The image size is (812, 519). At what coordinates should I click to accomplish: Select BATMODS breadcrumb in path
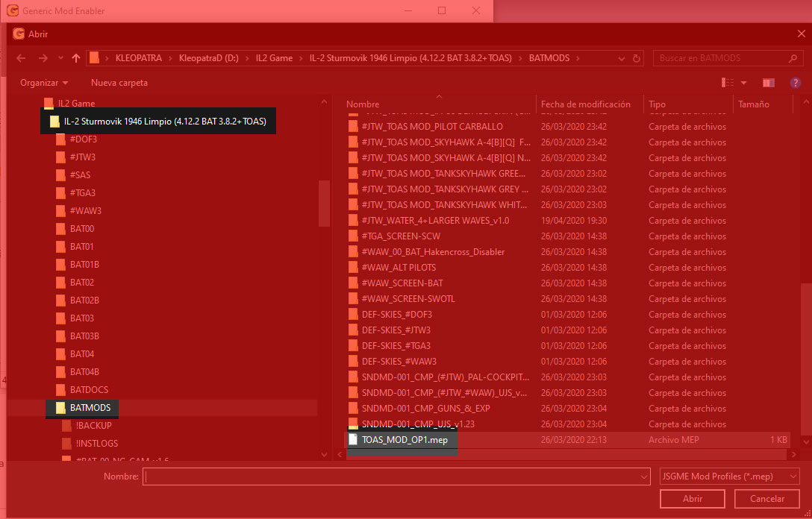(549, 58)
